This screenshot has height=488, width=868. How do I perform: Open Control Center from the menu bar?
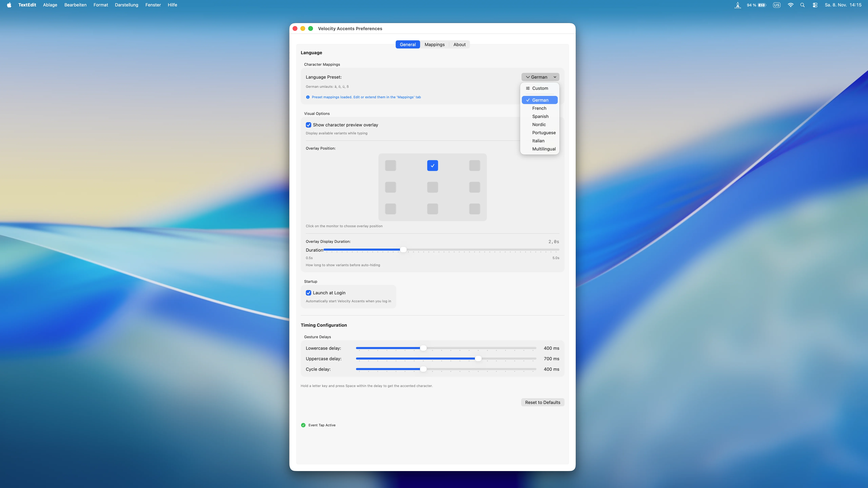tap(815, 5)
